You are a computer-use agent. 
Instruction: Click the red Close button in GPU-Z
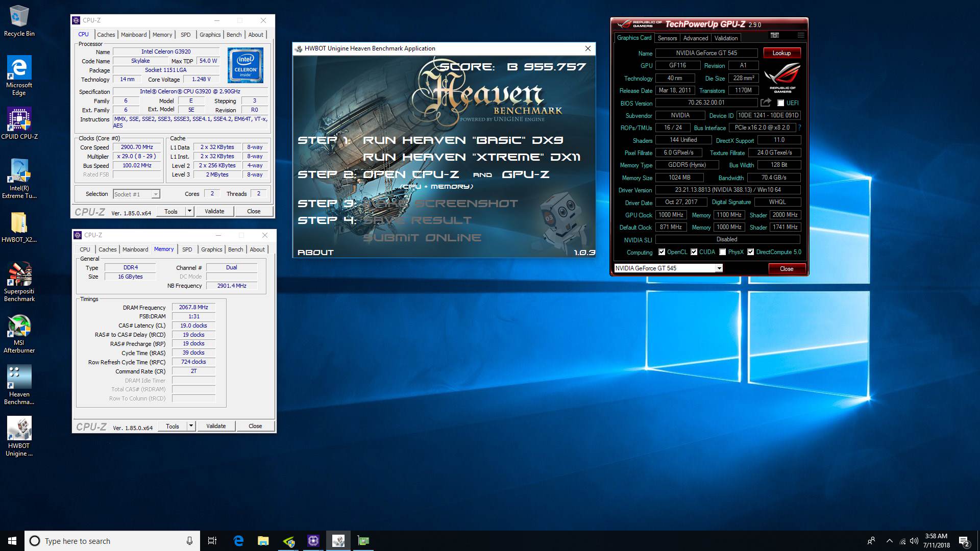point(787,269)
